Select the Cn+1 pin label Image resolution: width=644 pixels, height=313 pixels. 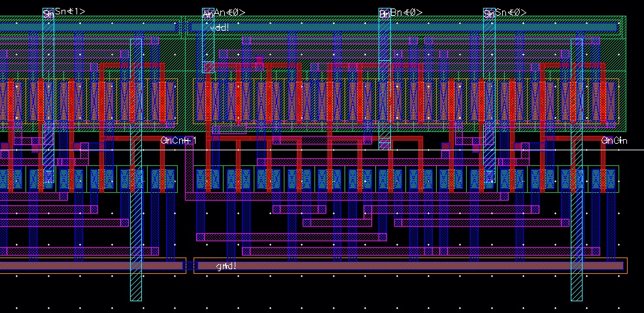184,140
